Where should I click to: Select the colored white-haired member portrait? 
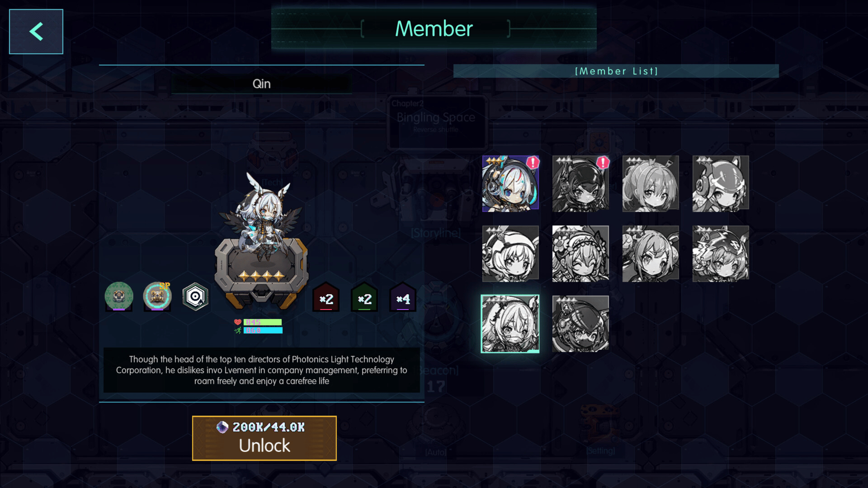click(x=510, y=183)
